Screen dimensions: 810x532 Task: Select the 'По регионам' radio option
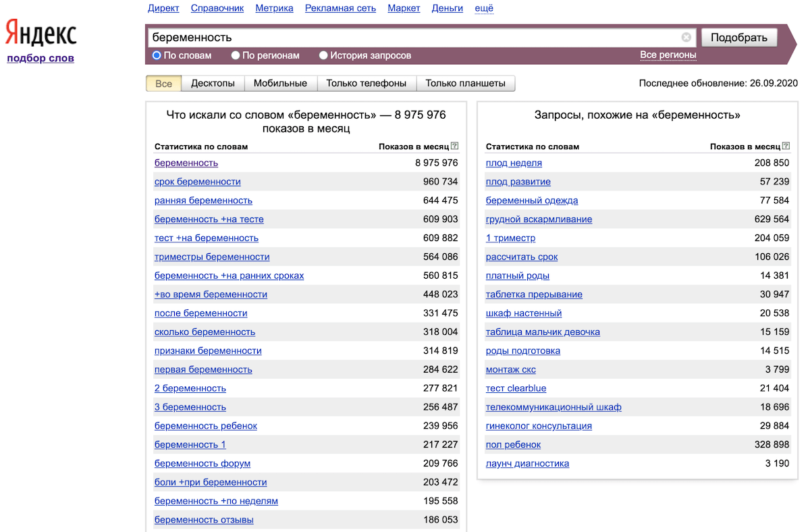tap(236, 55)
